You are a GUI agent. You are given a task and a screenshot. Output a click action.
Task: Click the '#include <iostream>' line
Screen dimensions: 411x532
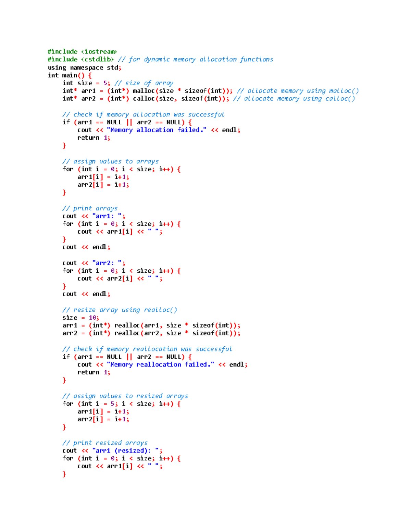(82, 51)
